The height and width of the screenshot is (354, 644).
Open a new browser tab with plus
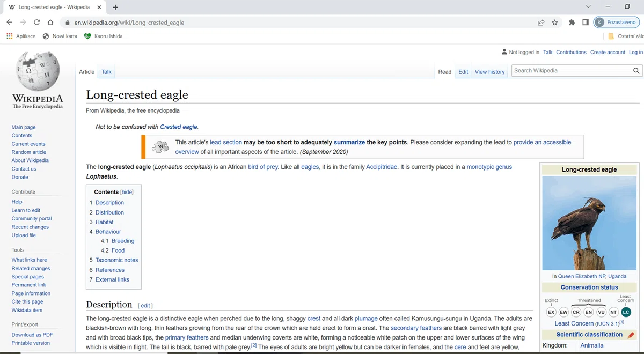click(115, 7)
